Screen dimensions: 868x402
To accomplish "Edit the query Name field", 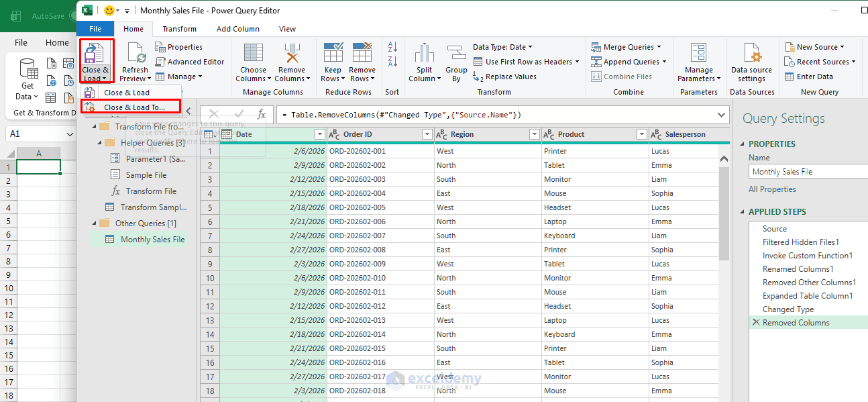I will [808, 172].
